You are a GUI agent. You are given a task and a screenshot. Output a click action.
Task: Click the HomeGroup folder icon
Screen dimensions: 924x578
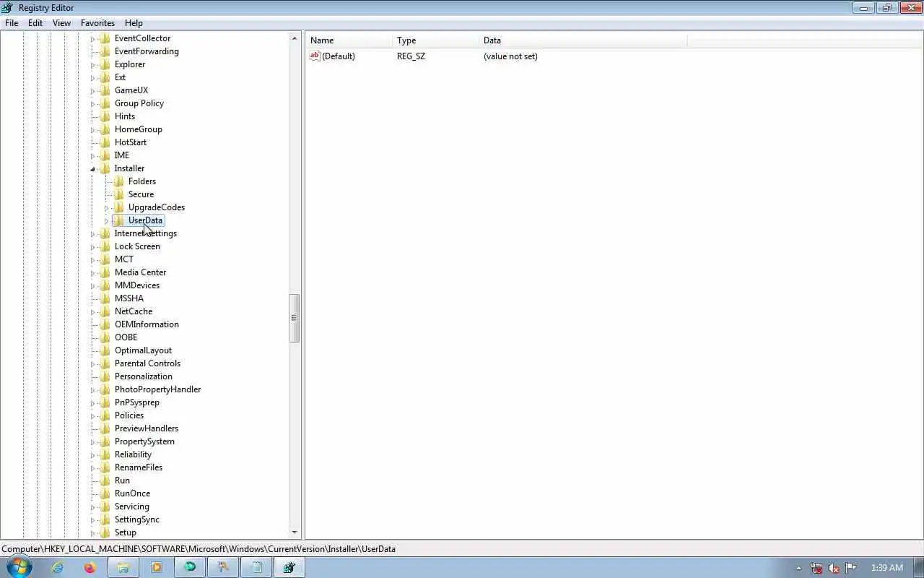[105, 129]
